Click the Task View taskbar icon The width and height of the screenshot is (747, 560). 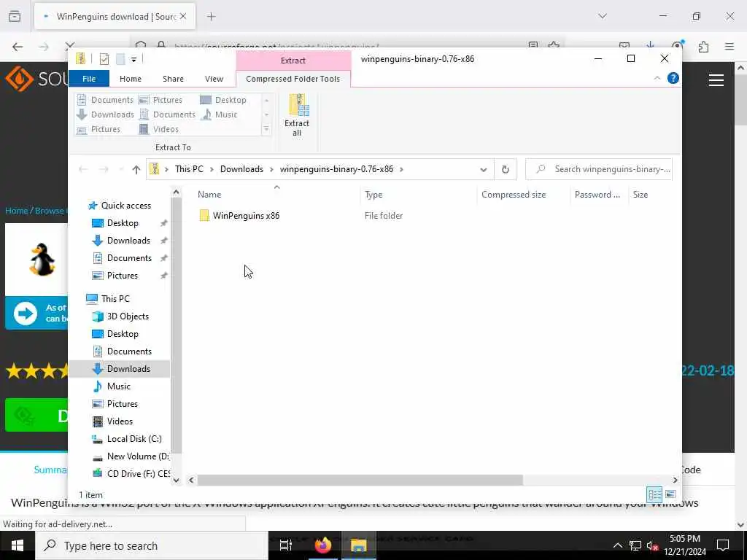click(285, 545)
